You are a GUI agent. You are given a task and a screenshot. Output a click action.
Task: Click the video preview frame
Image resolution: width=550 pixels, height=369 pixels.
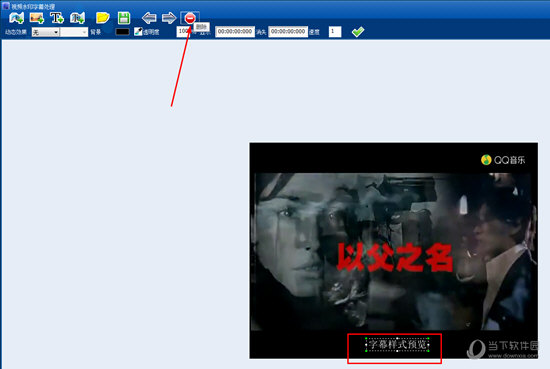point(394,250)
